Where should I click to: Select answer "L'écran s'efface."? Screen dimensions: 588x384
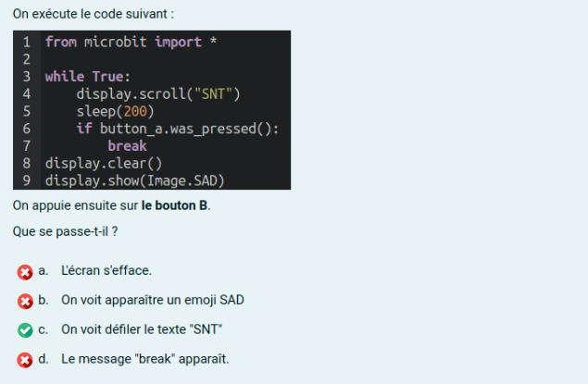[106, 270]
